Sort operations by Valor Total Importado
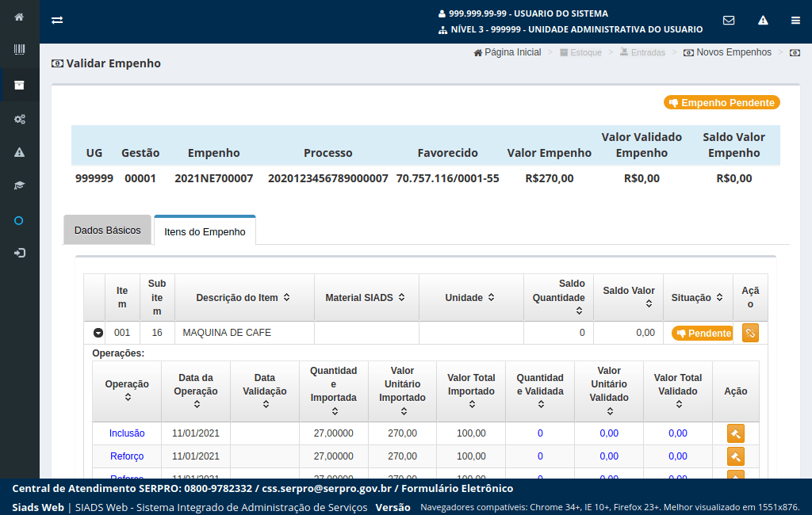The width and height of the screenshot is (812, 515). coord(472,404)
